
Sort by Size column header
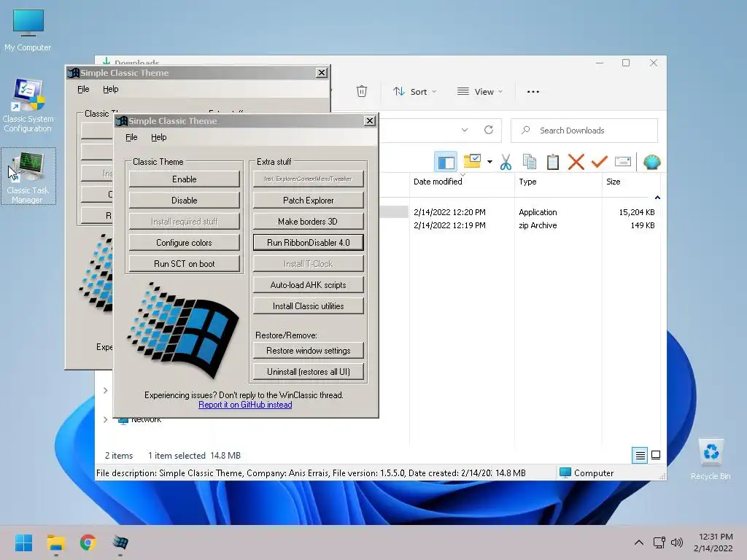tap(631, 182)
